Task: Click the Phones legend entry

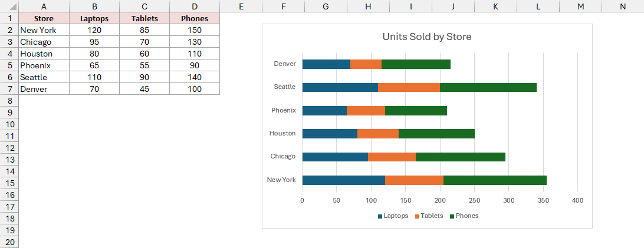Action: pyautogui.click(x=464, y=216)
